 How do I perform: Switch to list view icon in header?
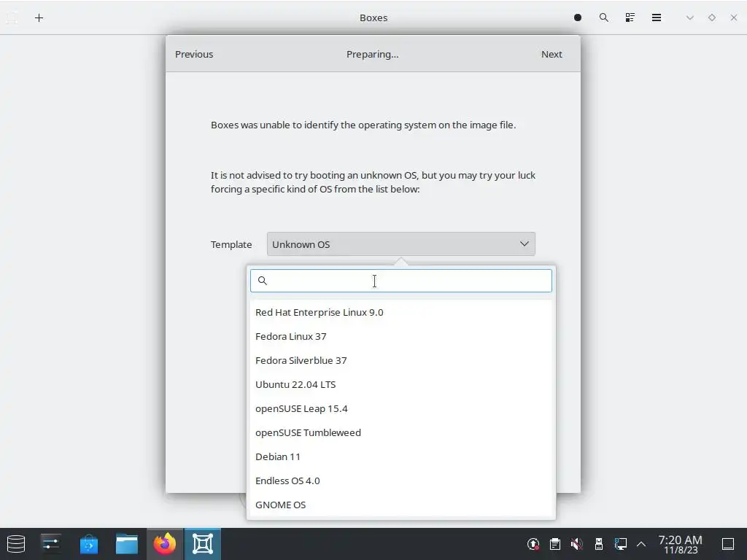point(630,17)
